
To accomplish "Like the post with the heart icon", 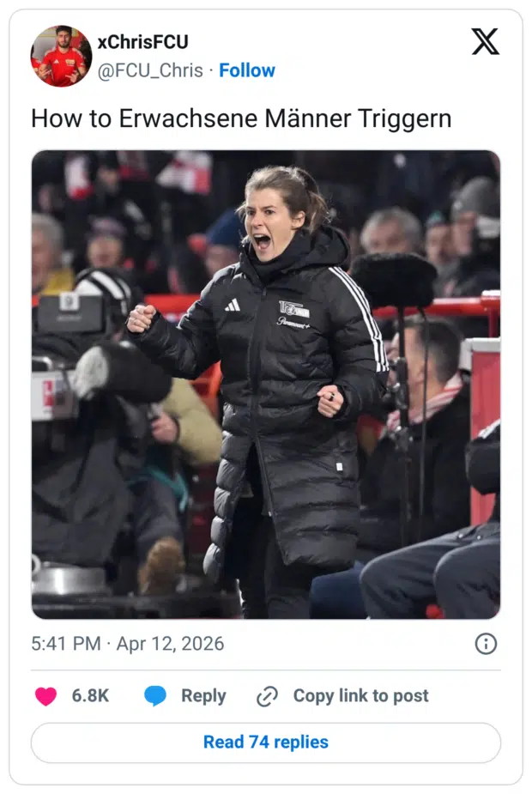I will (x=45, y=696).
